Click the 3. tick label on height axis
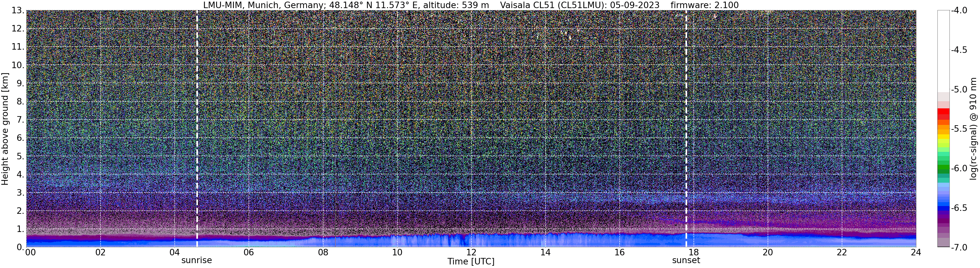The image size is (980, 268). 20,192
